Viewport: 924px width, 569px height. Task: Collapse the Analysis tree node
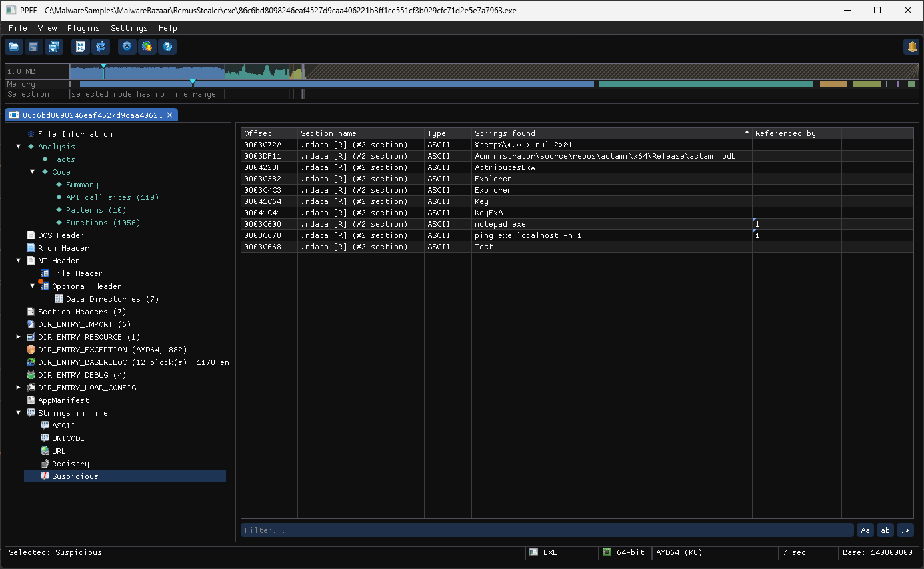tap(19, 147)
